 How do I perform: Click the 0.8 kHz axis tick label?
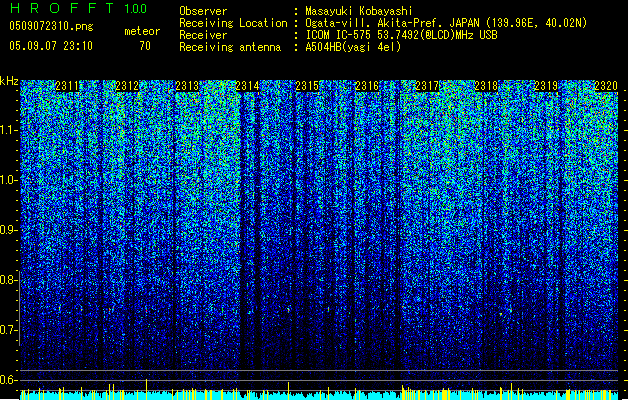pos(9,280)
